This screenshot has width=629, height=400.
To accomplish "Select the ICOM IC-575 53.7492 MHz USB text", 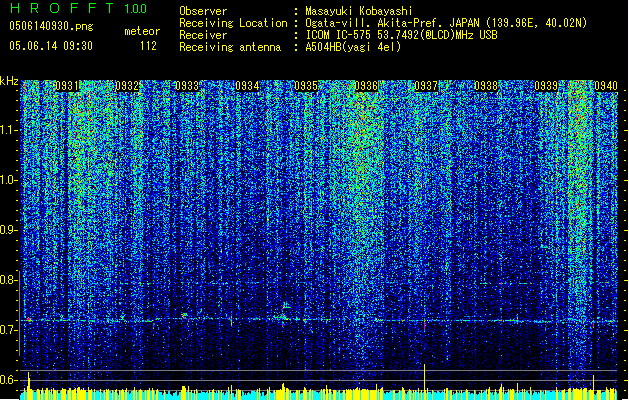I will pos(401,35).
